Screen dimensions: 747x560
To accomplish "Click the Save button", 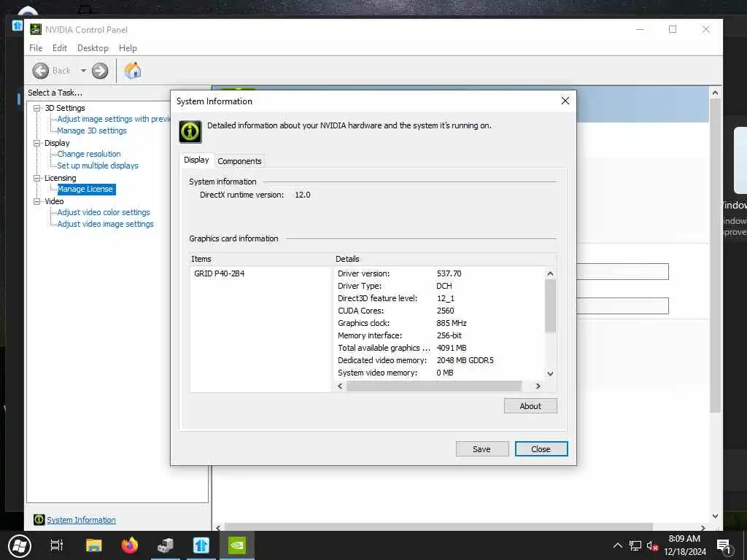I will point(481,449).
